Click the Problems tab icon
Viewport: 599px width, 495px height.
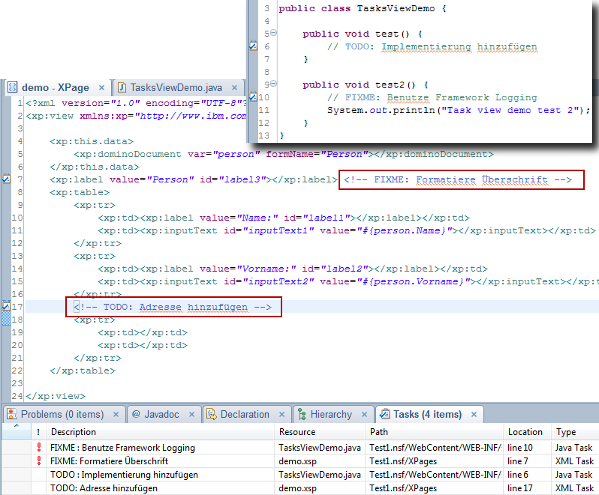pos(12,414)
